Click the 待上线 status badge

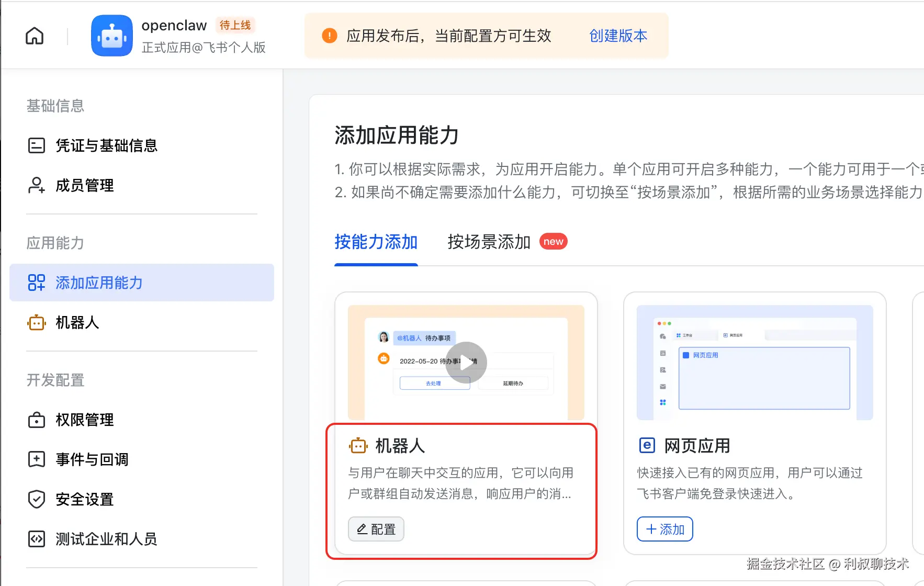pyautogui.click(x=235, y=25)
